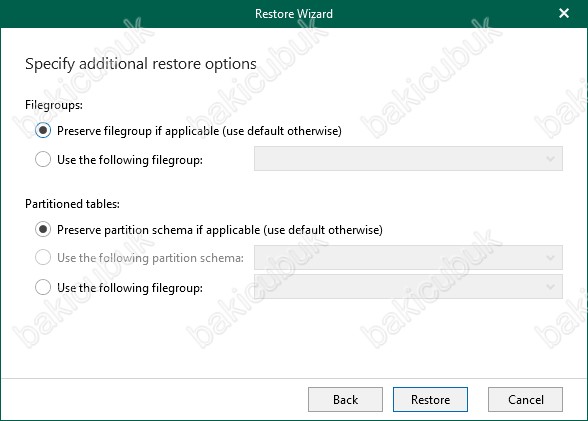The width and height of the screenshot is (588, 421).
Task: Select Preserve partition schema if applicable option
Action: [x=43, y=229]
